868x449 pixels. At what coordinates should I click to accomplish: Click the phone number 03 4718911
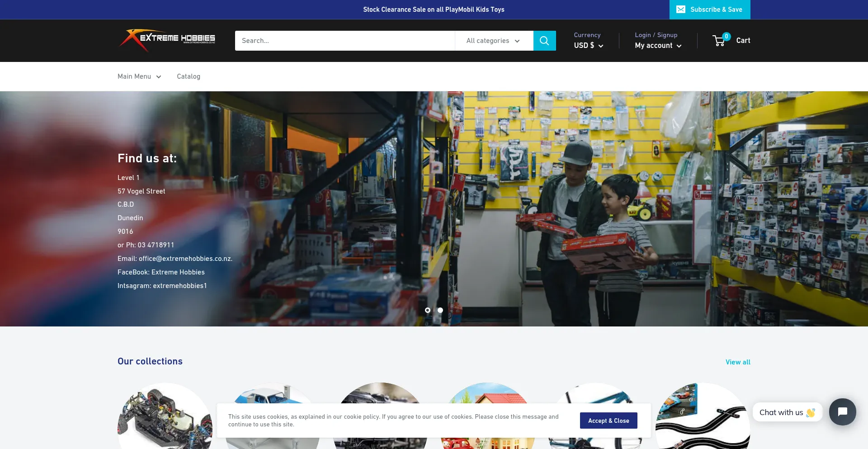pyautogui.click(x=156, y=245)
